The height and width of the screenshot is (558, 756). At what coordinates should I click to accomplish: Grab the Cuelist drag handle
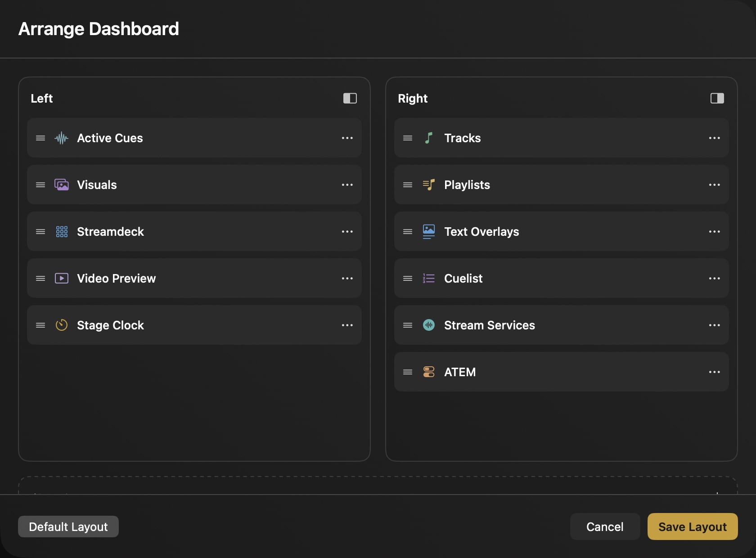coord(408,279)
